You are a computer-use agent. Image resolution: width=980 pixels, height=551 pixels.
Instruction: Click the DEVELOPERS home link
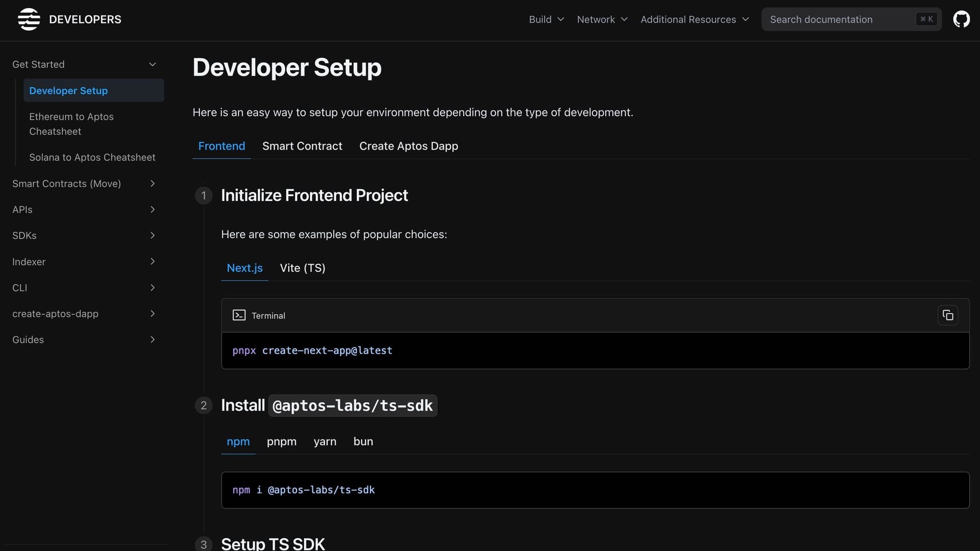click(85, 19)
